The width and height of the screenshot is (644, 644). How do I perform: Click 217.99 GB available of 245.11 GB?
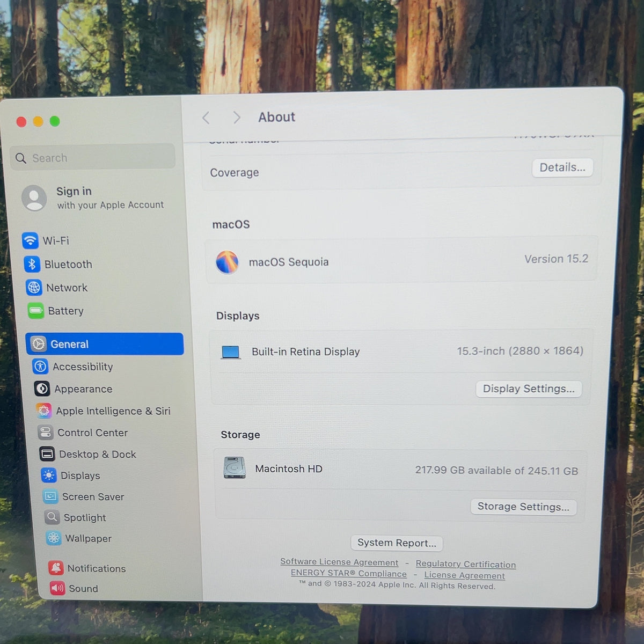pos(496,471)
